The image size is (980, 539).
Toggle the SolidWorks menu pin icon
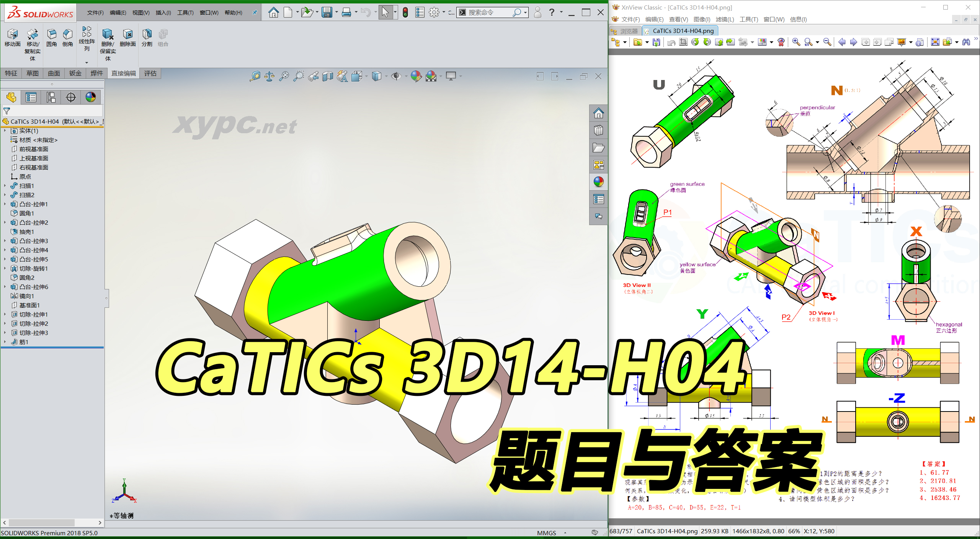255,13
